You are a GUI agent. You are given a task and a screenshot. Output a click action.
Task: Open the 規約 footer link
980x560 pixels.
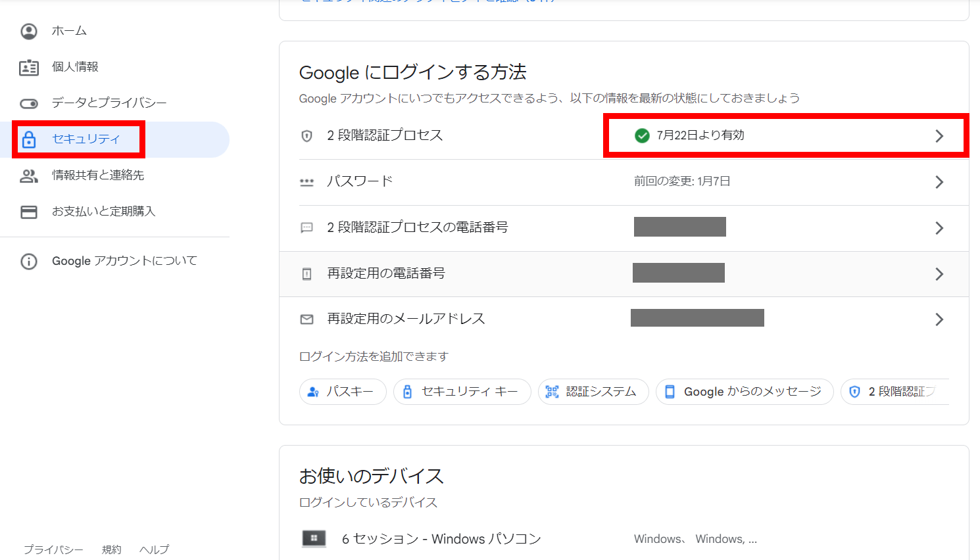tap(112, 549)
